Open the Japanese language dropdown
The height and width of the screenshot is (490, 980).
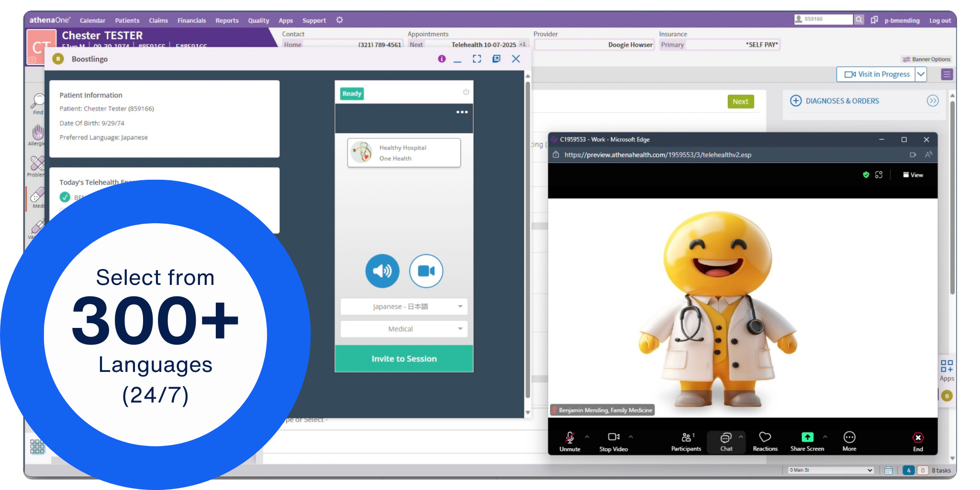pyautogui.click(x=404, y=306)
